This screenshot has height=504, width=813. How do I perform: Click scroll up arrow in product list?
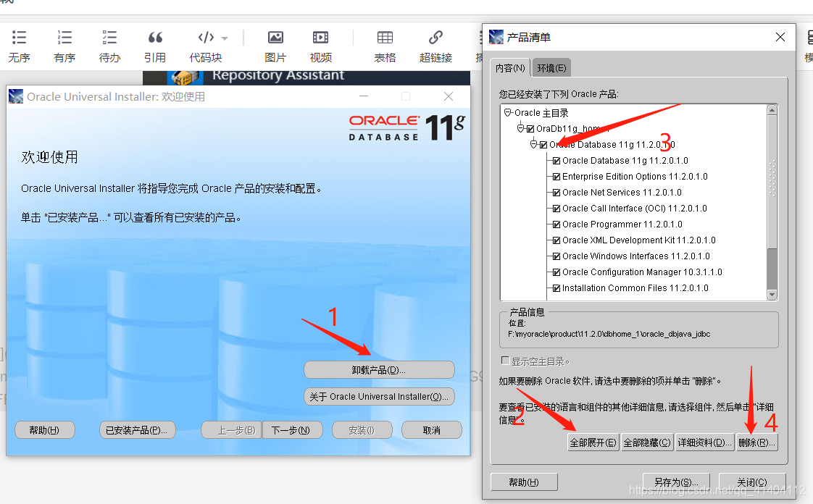[x=772, y=110]
